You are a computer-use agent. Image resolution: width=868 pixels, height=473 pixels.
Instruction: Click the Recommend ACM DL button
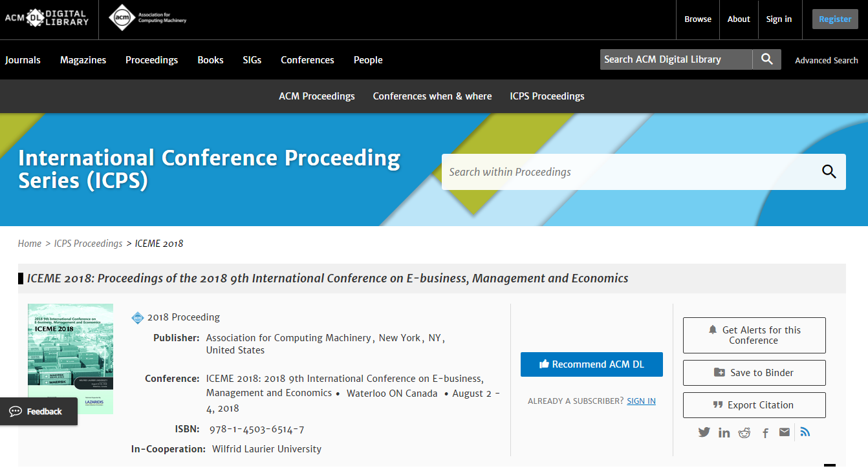click(592, 364)
